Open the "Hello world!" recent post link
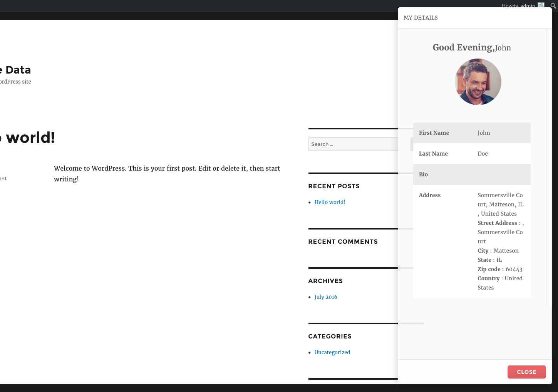 coord(330,202)
